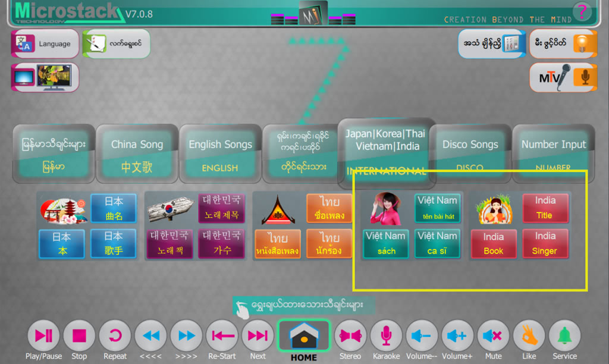Toggle the Karaoke microphone mode
Image resolution: width=609 pixels, height=364 pixels.
click(x=386, y=336)
